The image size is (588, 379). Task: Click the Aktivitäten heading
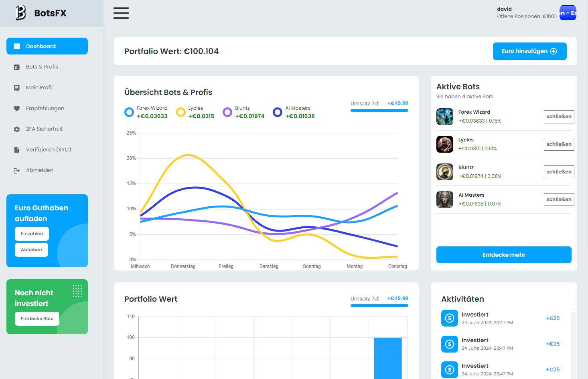(462, 299)
